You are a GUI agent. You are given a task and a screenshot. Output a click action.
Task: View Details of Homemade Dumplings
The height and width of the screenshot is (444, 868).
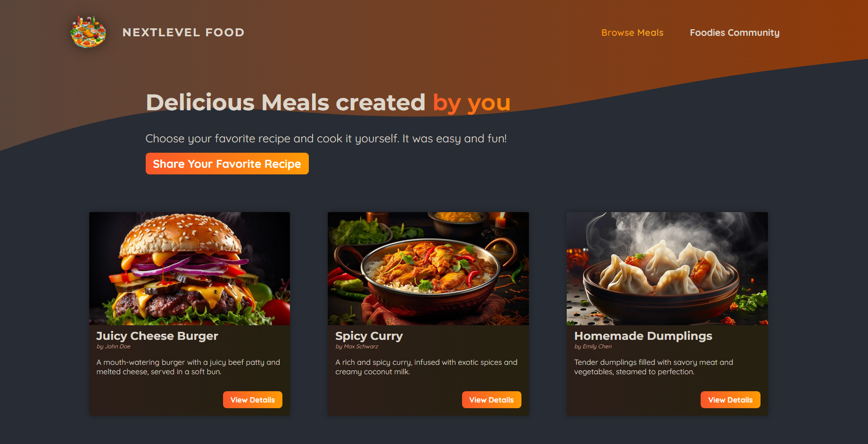click(730, 400)
